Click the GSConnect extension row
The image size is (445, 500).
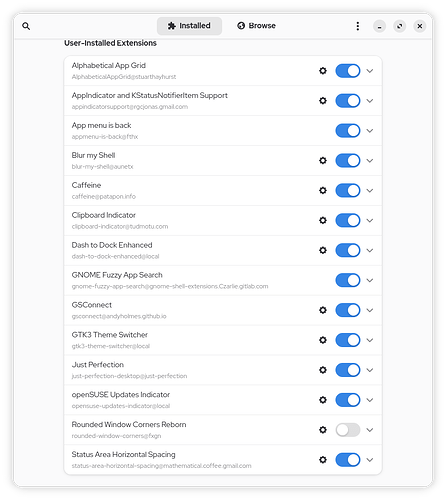point(223,310)
